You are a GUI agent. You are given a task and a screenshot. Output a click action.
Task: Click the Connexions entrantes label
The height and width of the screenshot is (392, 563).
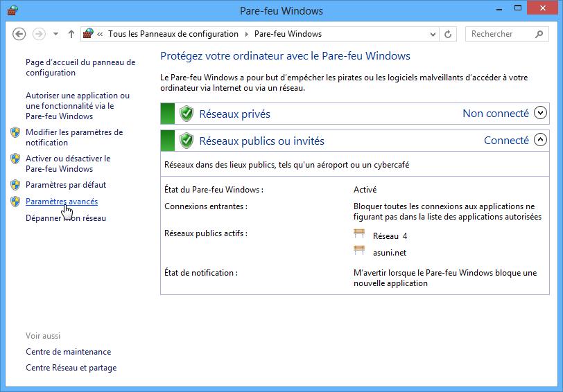tap(206, 206)
